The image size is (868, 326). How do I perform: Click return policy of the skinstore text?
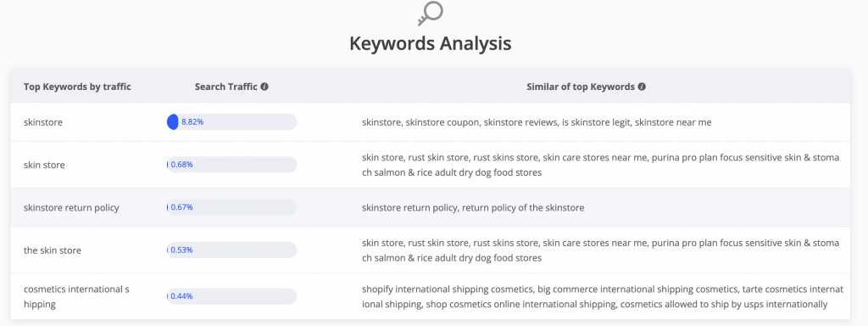(x=523, y=207)
